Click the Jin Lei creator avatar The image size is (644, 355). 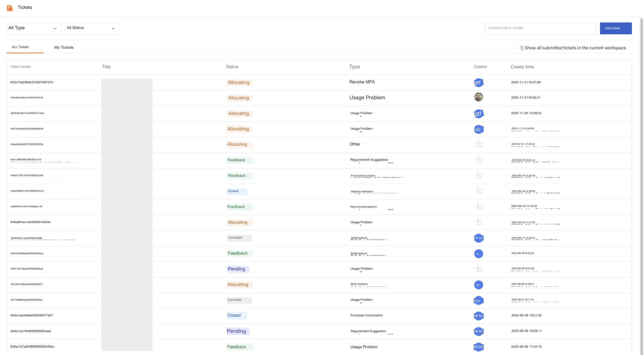point(478,238)
